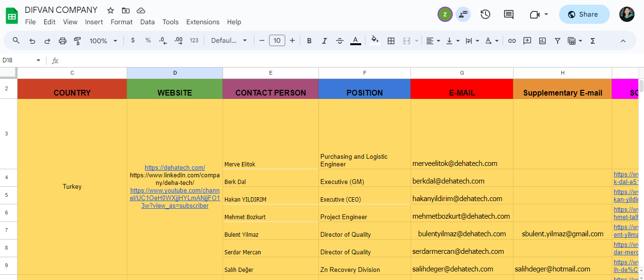Expand the horizontal align dropdown
644x280 pixels.
433,41
